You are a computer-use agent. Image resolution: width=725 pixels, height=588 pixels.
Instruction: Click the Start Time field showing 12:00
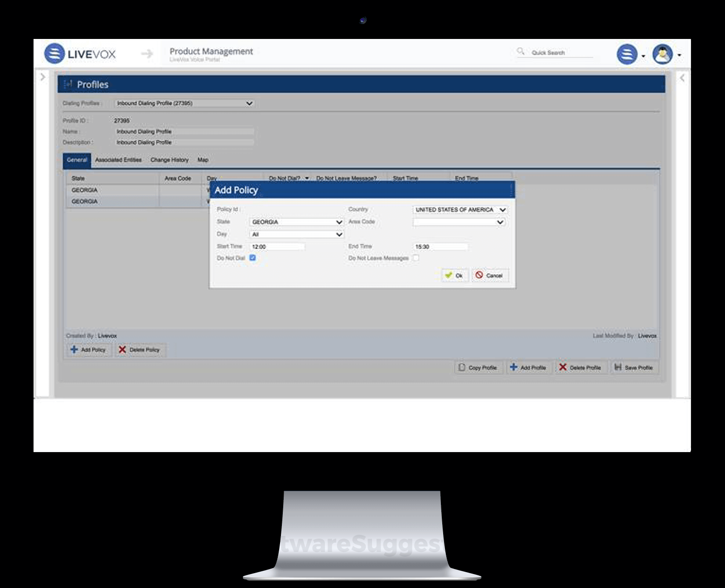[x=276, y=246]
